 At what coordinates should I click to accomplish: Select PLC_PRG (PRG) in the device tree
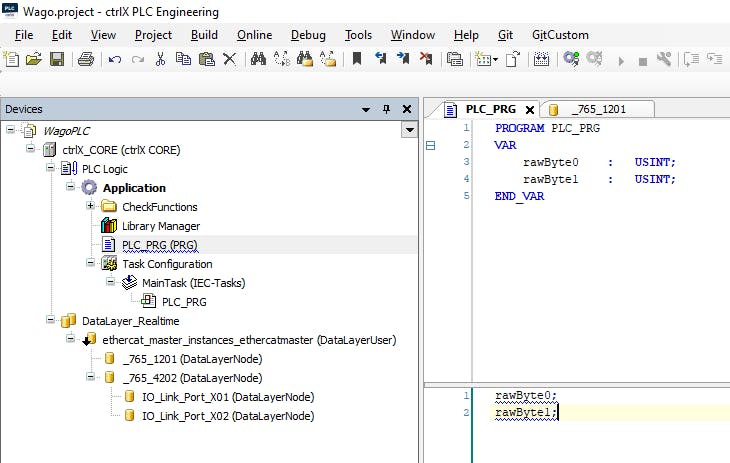tap(160, 245)
